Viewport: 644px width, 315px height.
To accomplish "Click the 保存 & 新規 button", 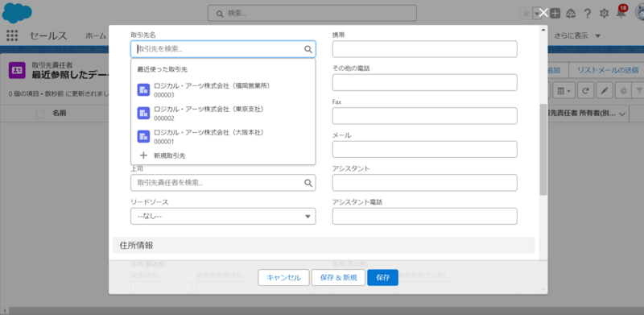I will (338, 278).
